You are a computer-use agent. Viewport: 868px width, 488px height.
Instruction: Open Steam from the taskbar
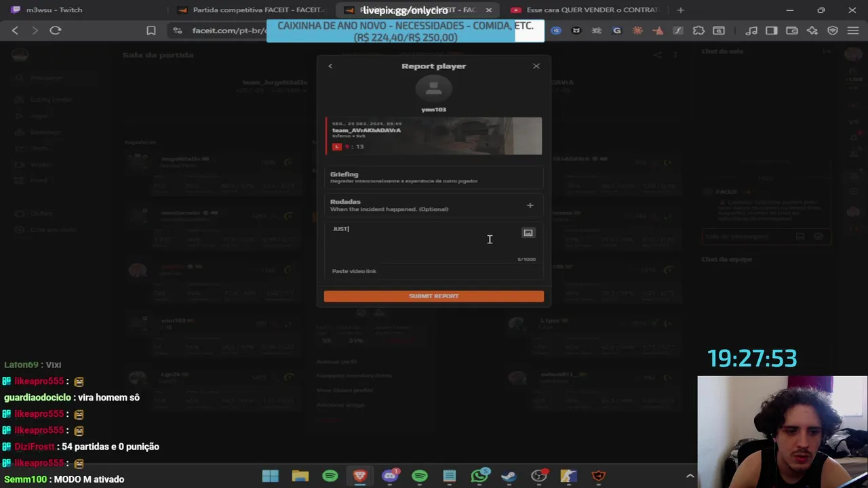pyautogui.click(x=509, y=476)
